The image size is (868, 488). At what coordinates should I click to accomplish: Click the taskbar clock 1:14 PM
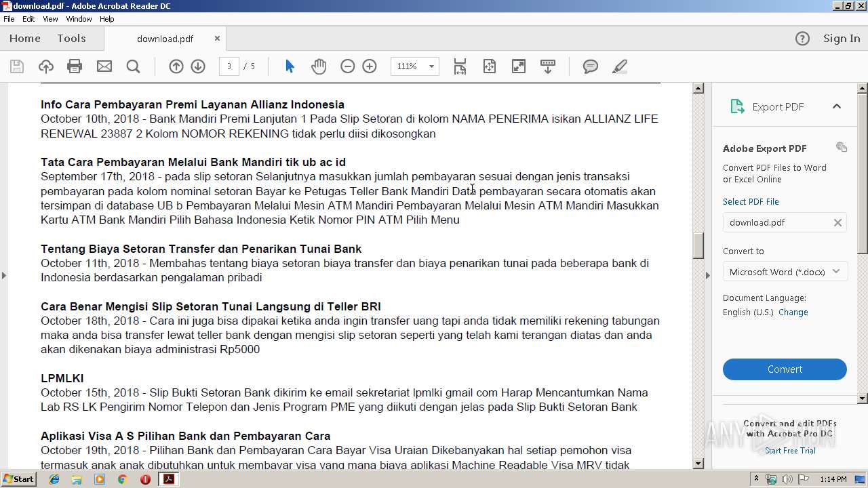(x=833, y=479)
